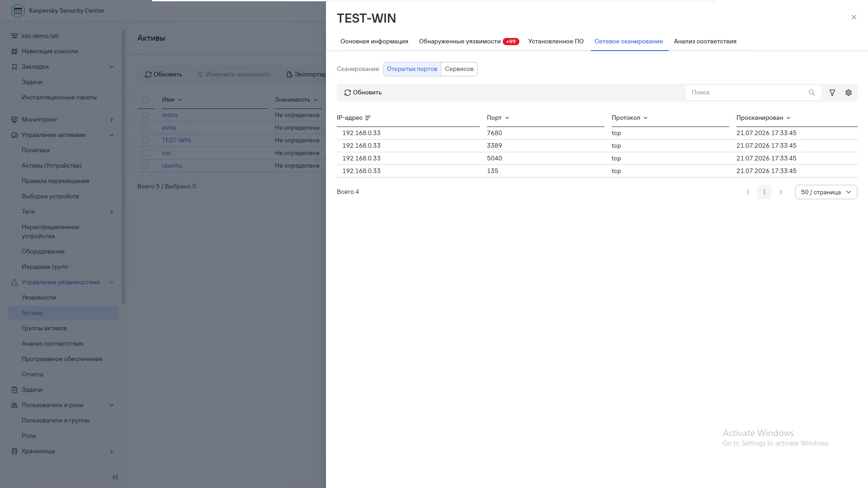This screenshot has width=868, height=488.
Task: Collapse the sidebar with double-chevron icon
Action: tap(115, 477)
